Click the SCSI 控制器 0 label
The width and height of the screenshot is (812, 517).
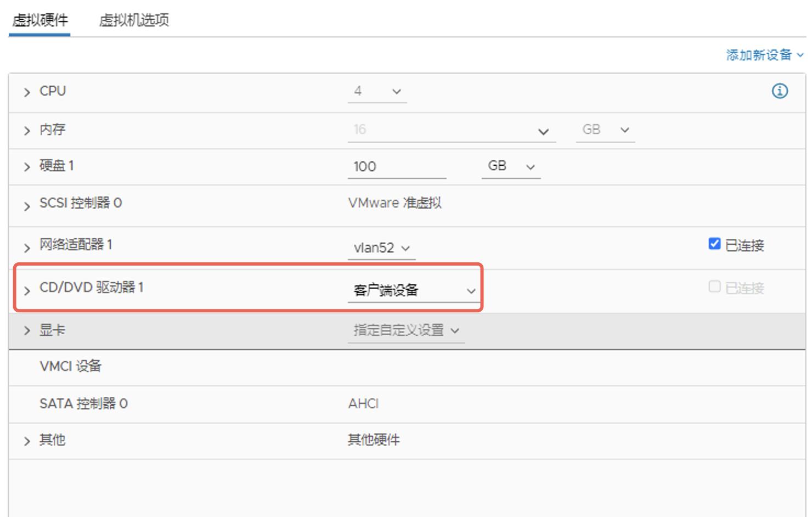point(81,203)
